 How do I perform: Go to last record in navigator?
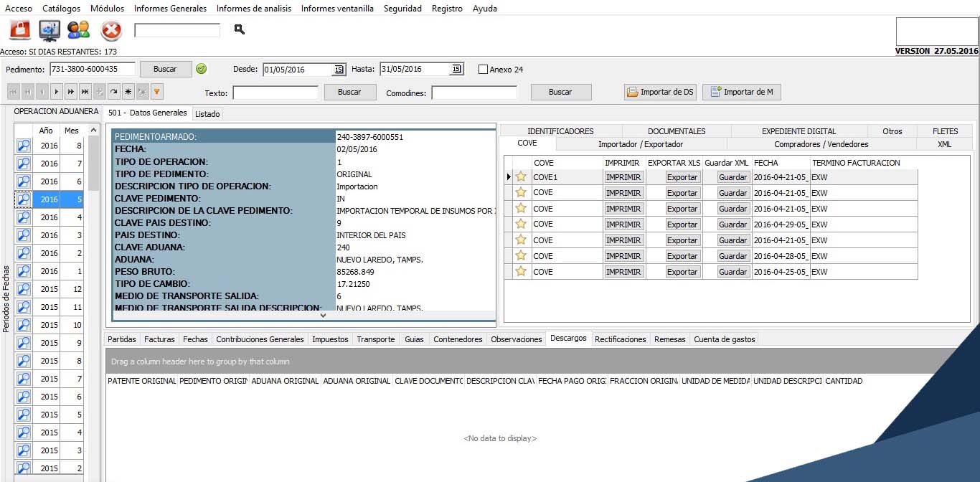85,92
